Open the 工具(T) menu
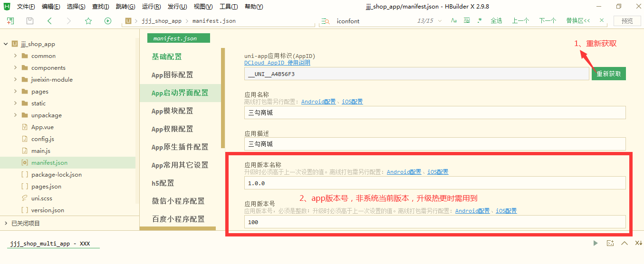This screenshot has width=644, height=264. click(x=229, y=7)
